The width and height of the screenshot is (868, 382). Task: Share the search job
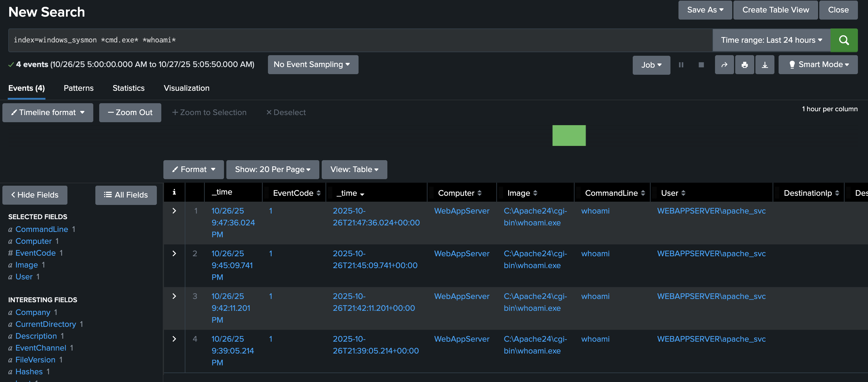tap(724, 65)
